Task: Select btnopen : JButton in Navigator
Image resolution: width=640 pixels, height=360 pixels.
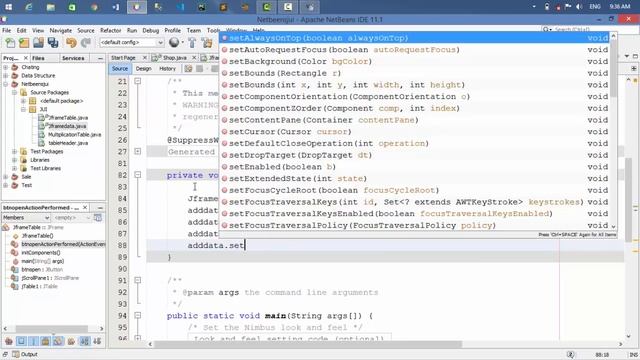Action: pyautogui.click(x=42, y=269)
